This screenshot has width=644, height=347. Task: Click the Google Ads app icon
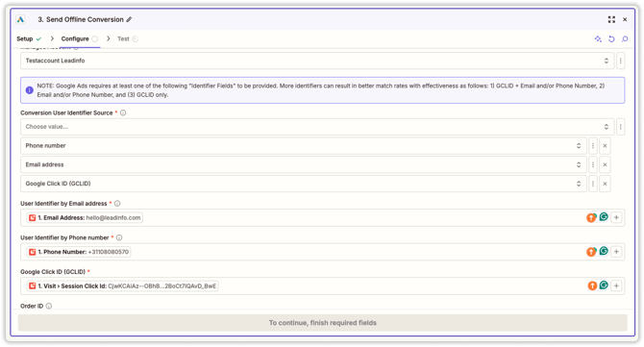[x=20, y=19]
